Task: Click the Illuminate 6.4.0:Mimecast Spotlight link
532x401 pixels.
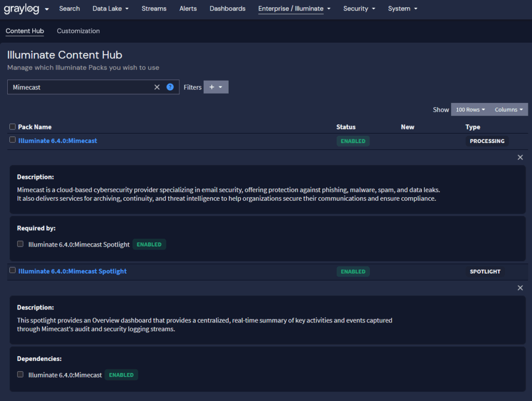Action: 72,271
